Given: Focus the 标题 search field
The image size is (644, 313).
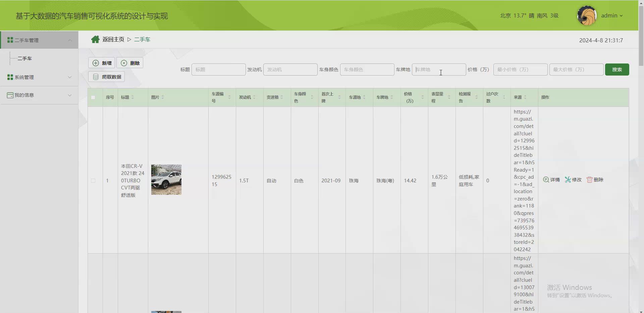Looking at the screenshot, I should [x=219, y=70].
